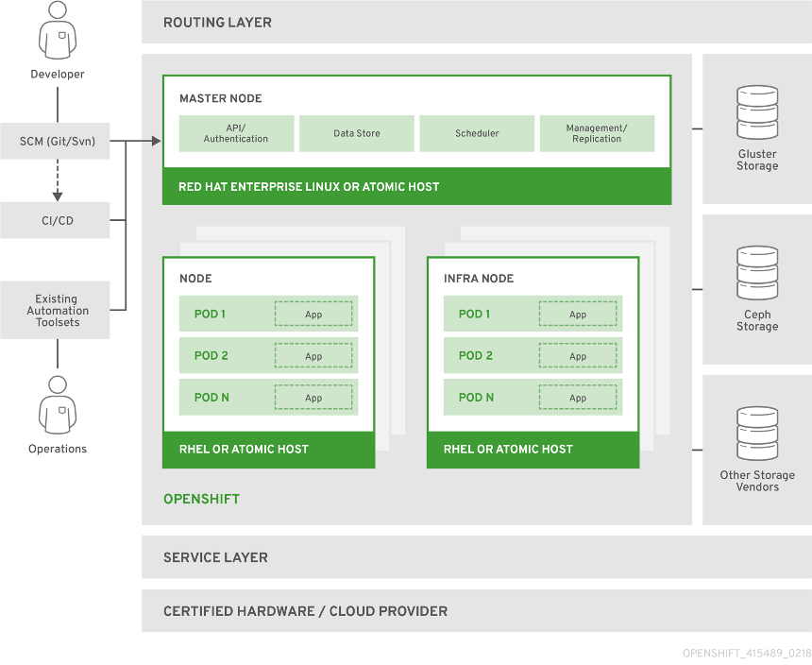Viewport: 812px width, 665px height.
Task: Select the Data Store component
Action: click(356, 133)
